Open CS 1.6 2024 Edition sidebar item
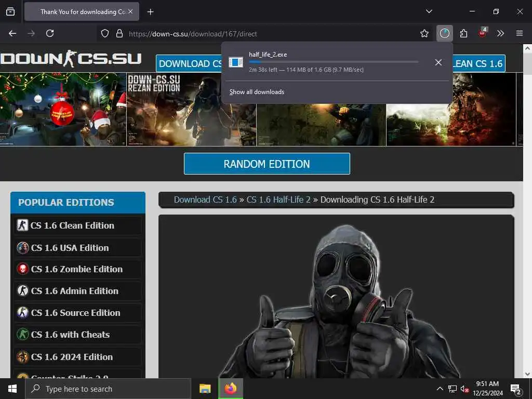This screenshot has width=532, height=399. (78, 357)
